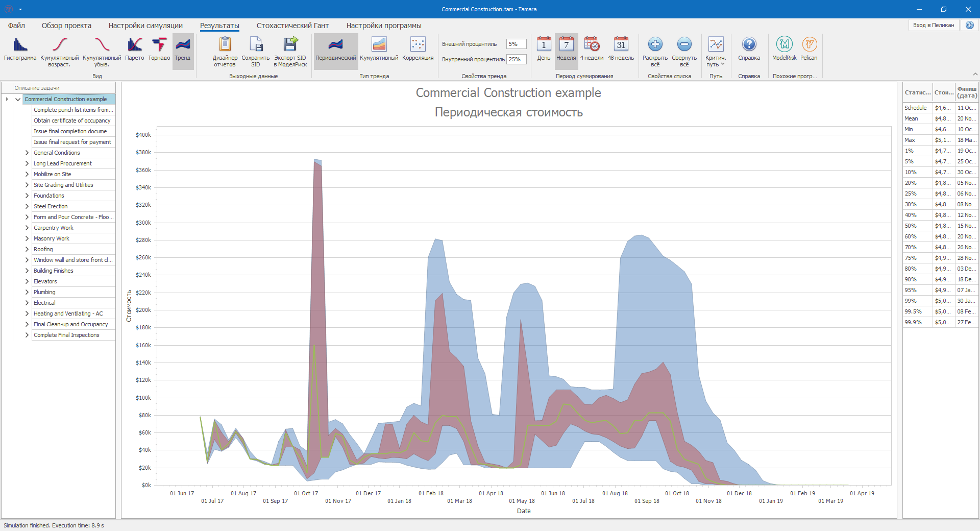Screen dimensions: 980x531
Task: Collapse the ribbon with the chevron arrow
Action: click(x=975, y=75)
